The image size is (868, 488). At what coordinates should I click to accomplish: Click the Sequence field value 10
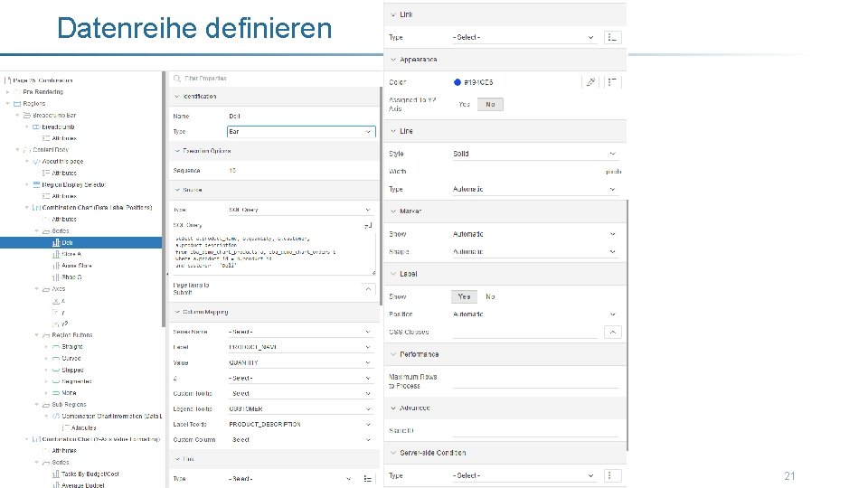301,171
